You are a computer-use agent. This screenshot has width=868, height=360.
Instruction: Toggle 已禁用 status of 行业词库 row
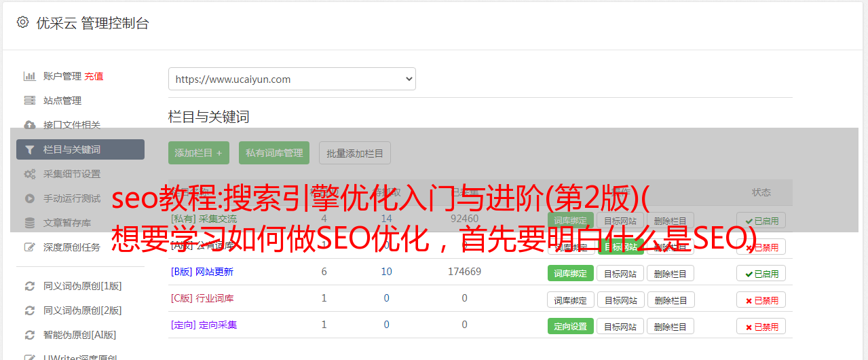click(x=761, y=300)
